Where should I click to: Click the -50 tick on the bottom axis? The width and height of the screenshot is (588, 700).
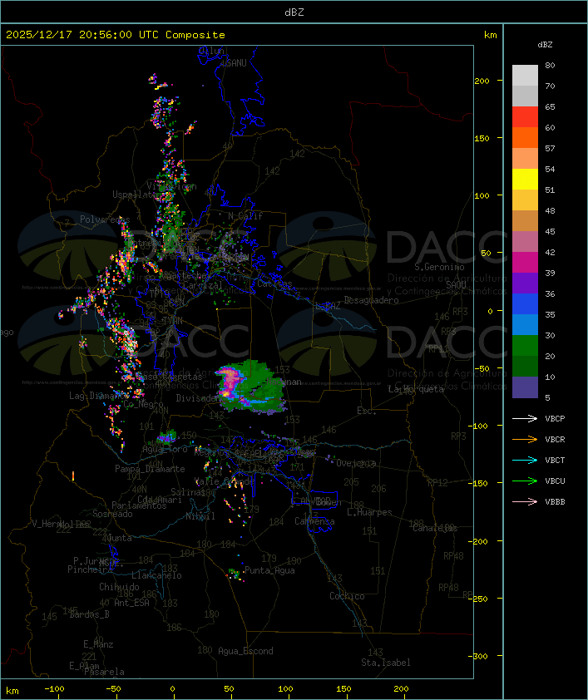pyautogui.click(x=113, y=689)
